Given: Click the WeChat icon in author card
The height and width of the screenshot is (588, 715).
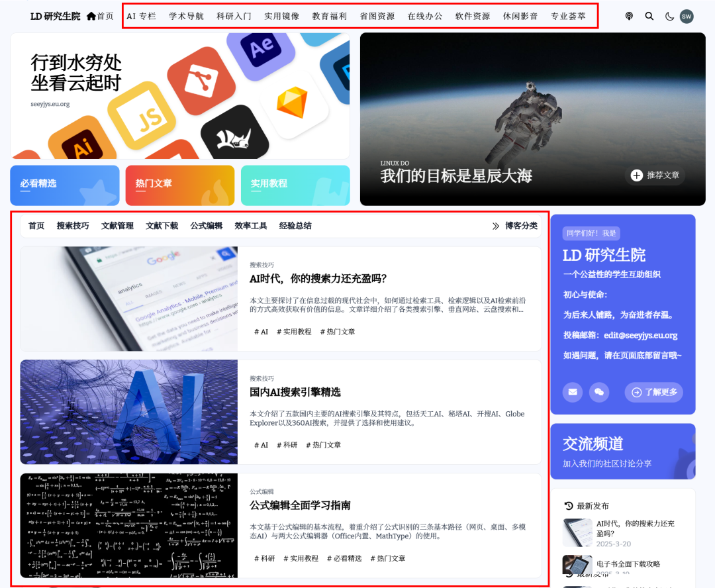Looking at the screenshot, I should click(x=599, y=392).
